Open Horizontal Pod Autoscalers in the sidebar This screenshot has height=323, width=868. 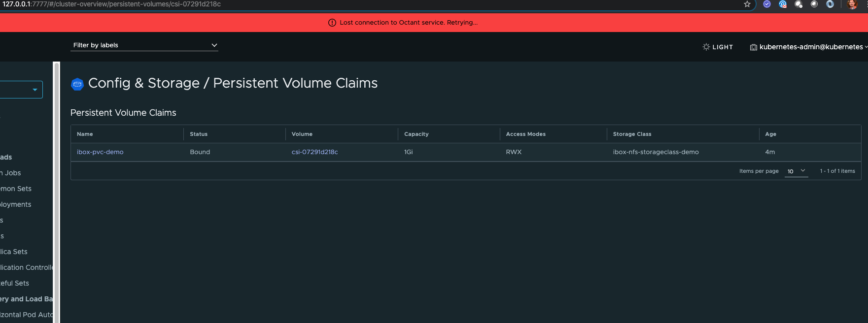pyautogui.click(x=26, y=315)
